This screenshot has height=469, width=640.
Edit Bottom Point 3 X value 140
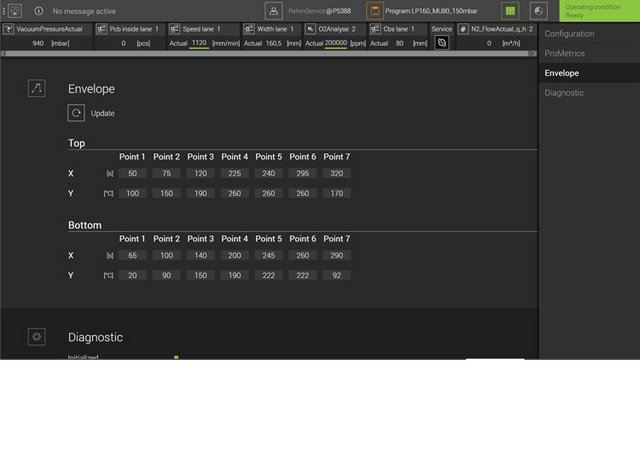[200, 256]
